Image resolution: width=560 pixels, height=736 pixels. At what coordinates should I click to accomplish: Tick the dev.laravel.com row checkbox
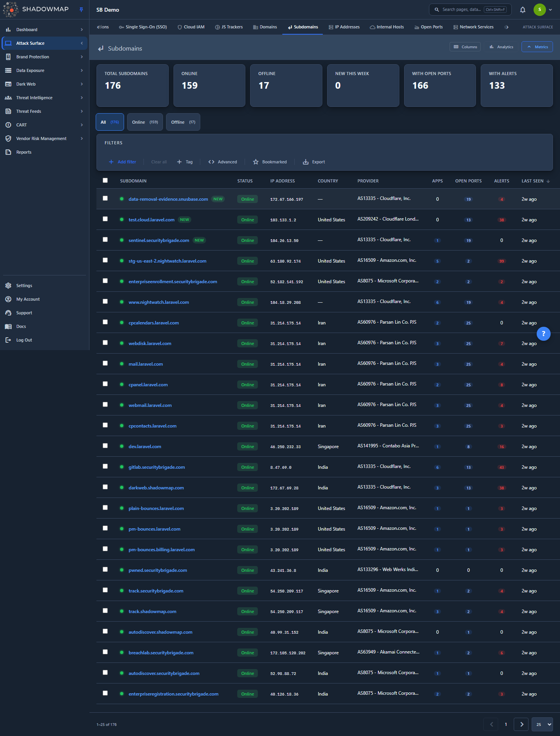(105, 446)
